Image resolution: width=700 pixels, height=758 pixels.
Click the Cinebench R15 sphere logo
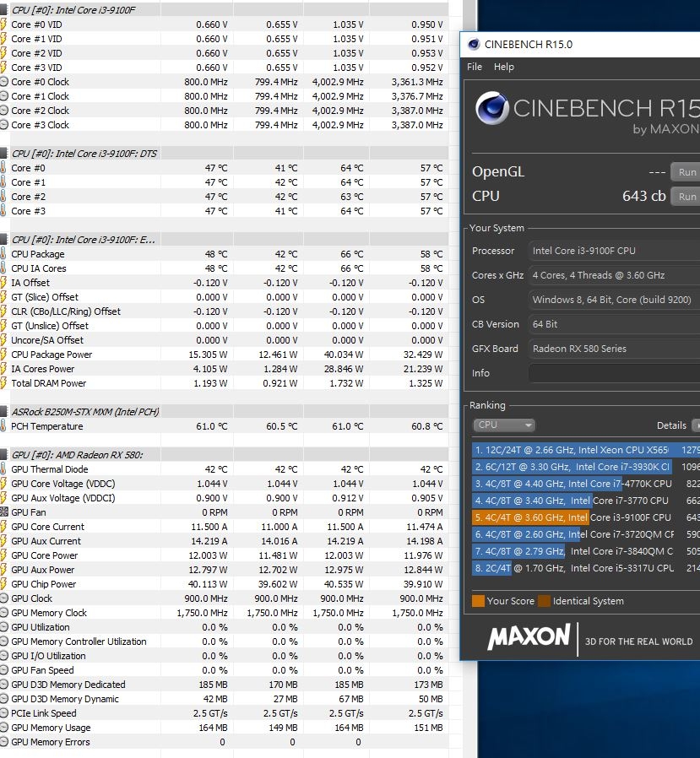tap(491, 108)
